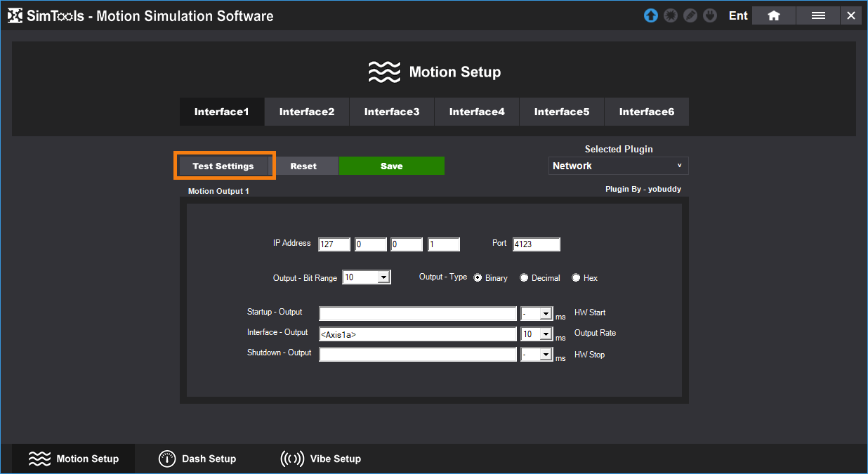Click the Startup - Output text field
The width and height of the screenshot is (868, 474).
point(418,314)
